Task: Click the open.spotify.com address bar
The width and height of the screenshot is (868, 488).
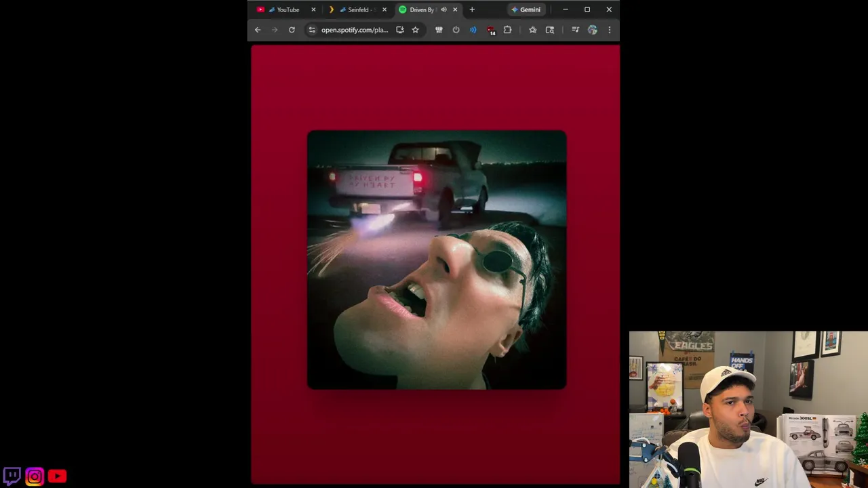Action: pyautogui.click(x=355, y=30)
